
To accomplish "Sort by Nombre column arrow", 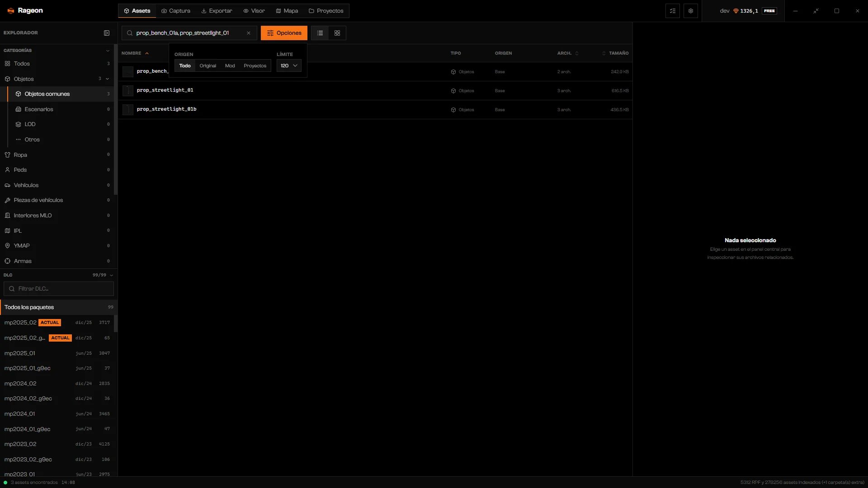I will (147, 53).
